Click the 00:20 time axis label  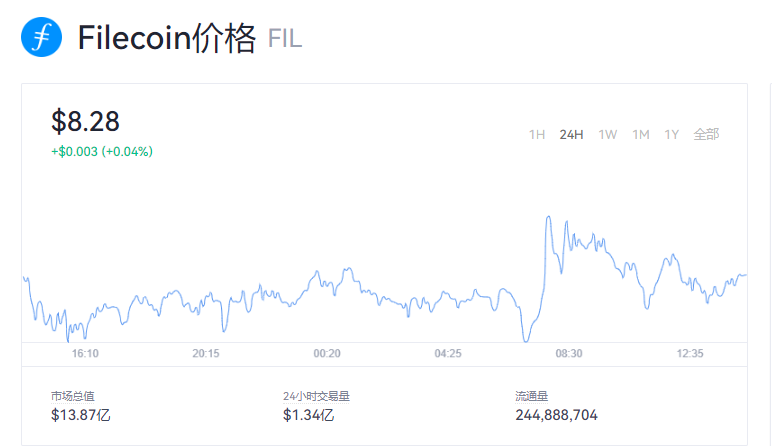coord(327,353)
